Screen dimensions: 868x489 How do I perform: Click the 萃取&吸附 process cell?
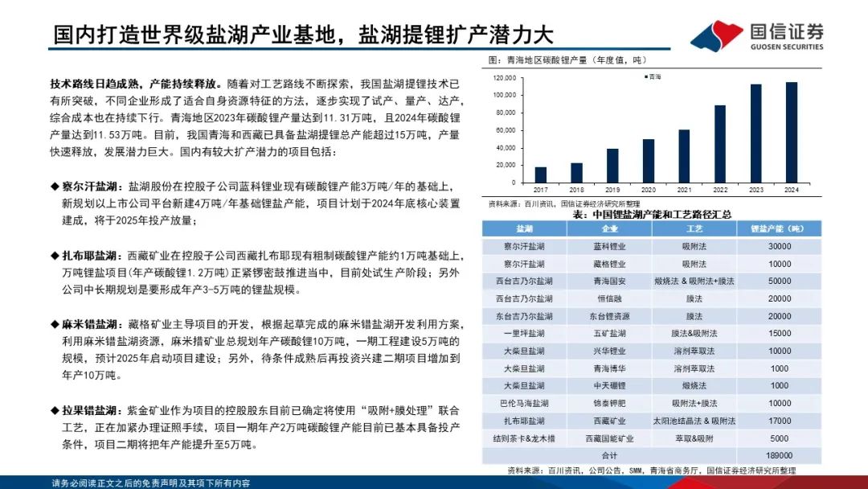tap(694, 438)
